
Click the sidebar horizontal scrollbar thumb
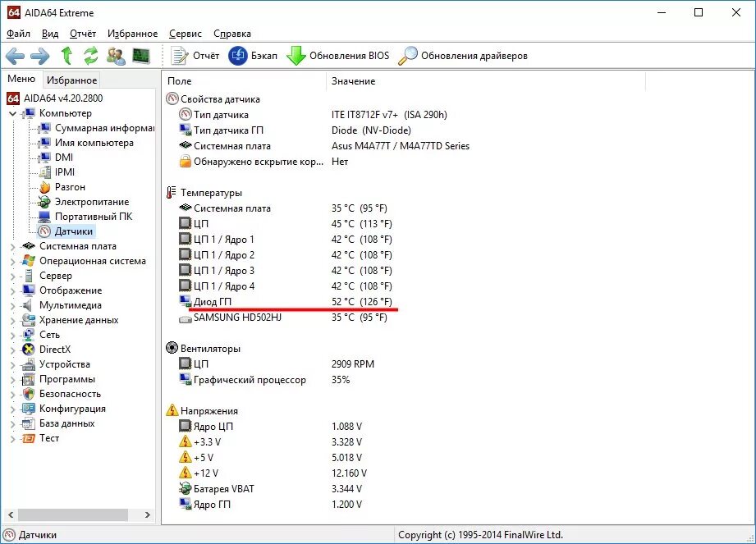pyautogui.click(x=73, y=515)
